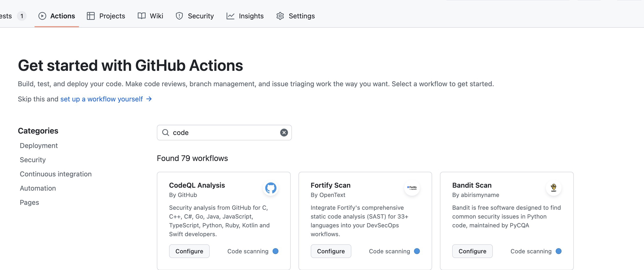This screenshot has width=644, height=270.
Task: Switch to the Wiki tab
Action: 150,16
